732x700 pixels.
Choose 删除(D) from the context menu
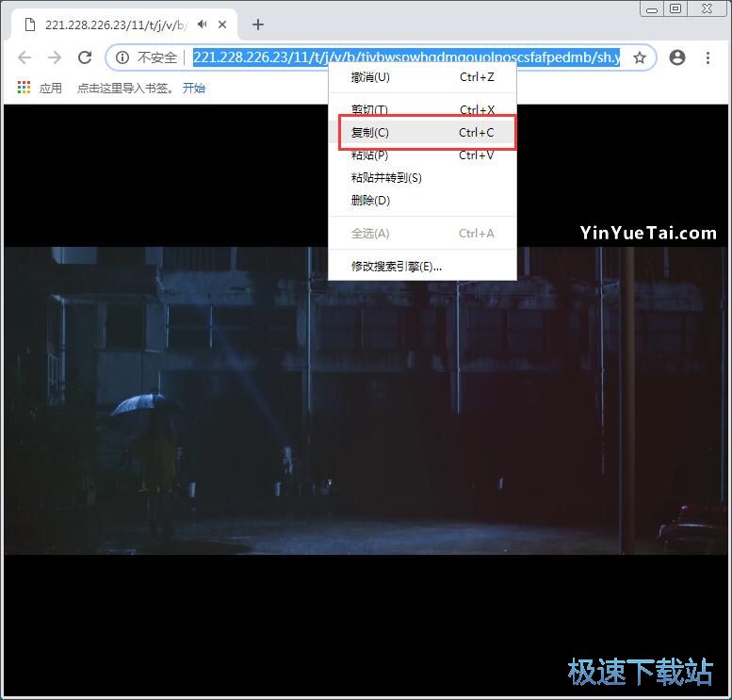422,201
